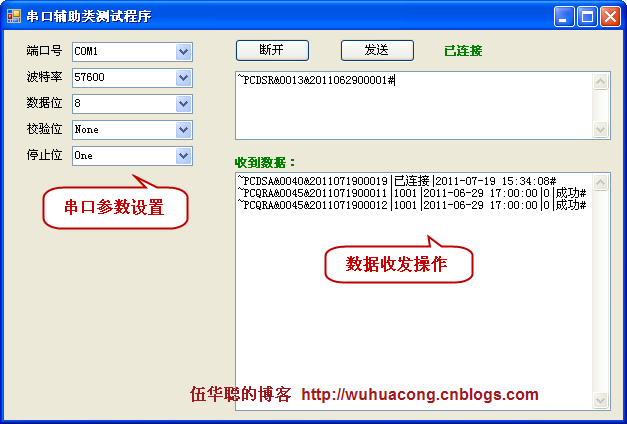Screen dimensions: 627x424
Task: Click the 收到数据 label
Action: click(265, 162)
